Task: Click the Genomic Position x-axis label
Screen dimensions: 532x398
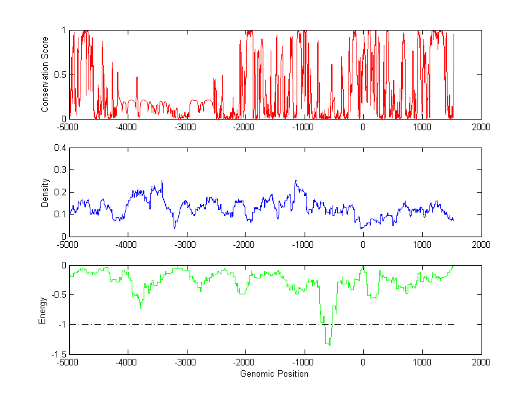Action: [x=275, y=374]
